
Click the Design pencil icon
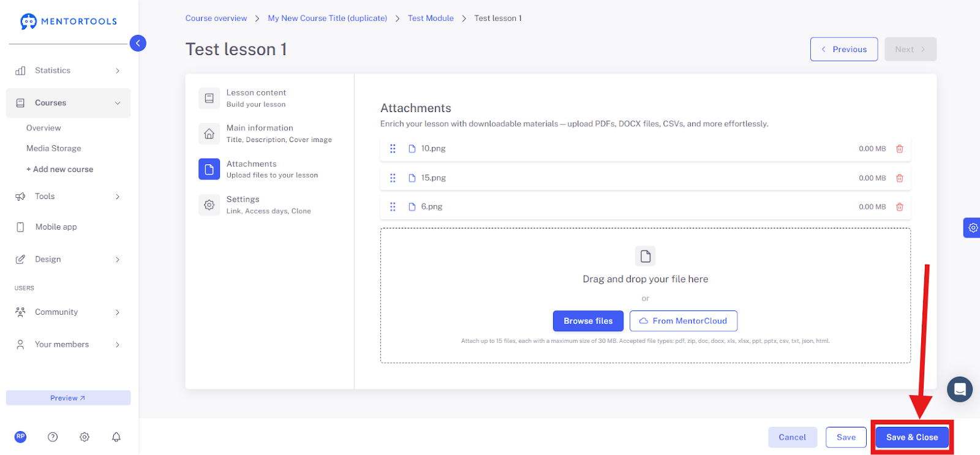pyautogui.click(x=20, y=260)
